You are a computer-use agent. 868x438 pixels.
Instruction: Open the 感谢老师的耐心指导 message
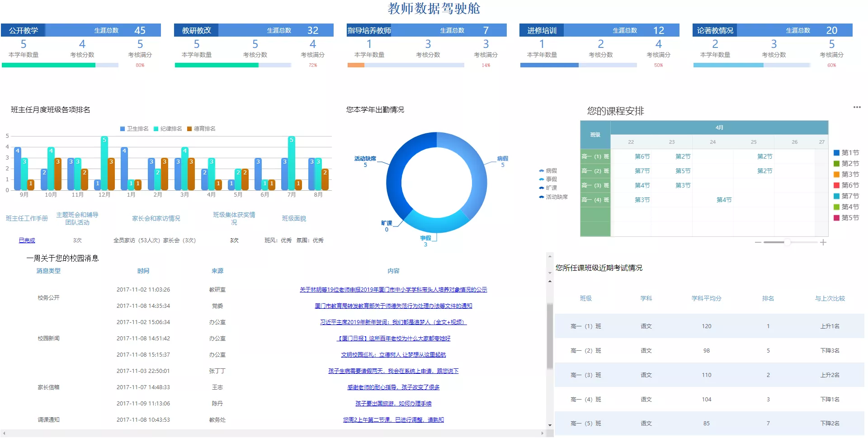pyautogui.click(x=393, y=387)
